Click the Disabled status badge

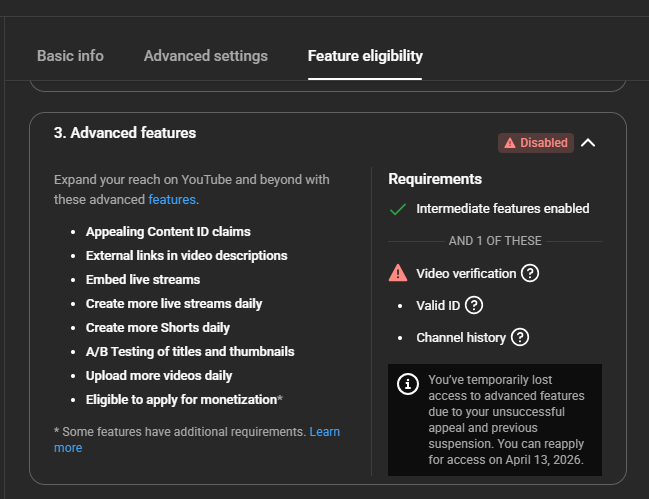pos(536,143)
